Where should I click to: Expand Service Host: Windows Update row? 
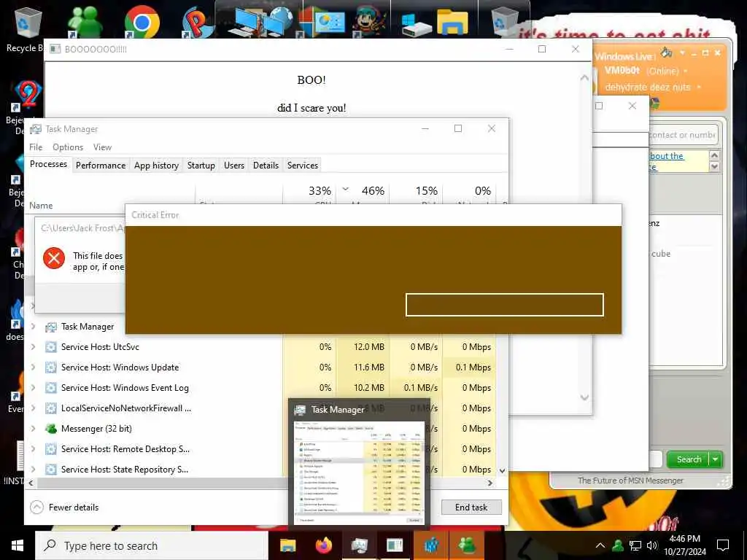point(33,367)
